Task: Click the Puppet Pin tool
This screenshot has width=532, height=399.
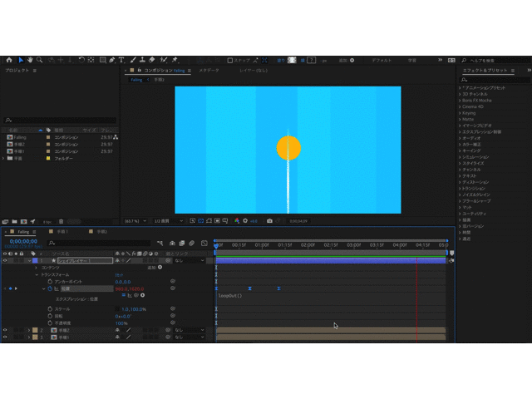Action: tap(175, 60)
